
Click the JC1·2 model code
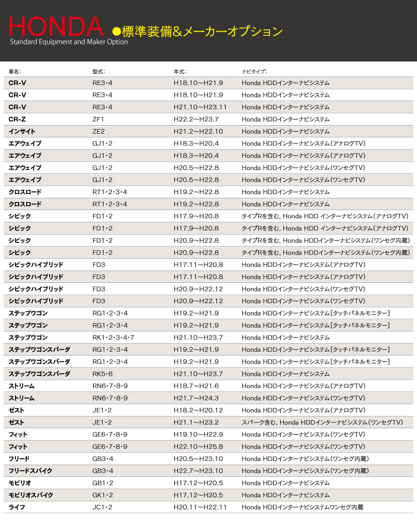(x=102, y=507)
